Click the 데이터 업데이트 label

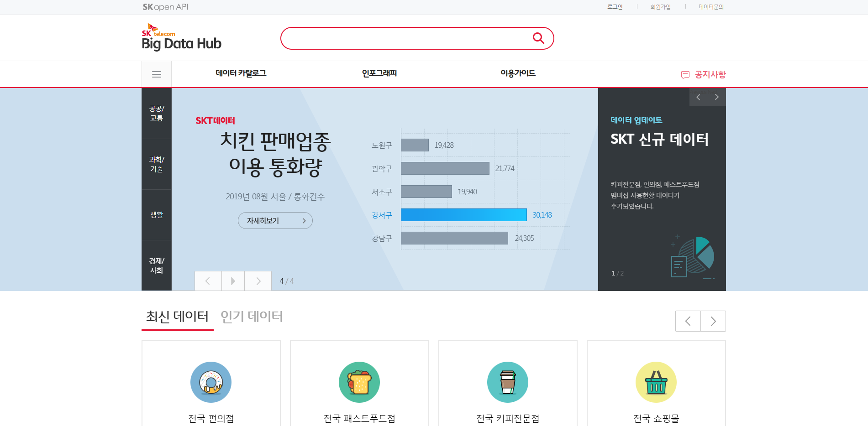[637, 120]
